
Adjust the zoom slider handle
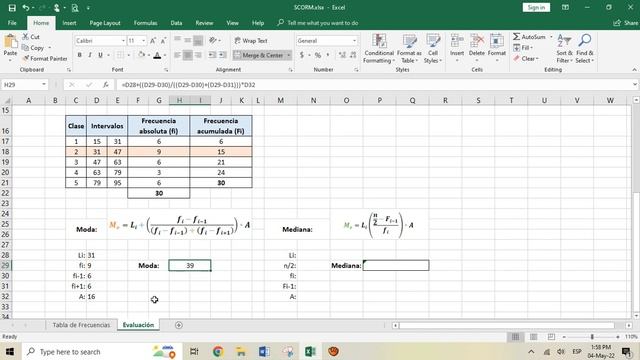(592, 337)
